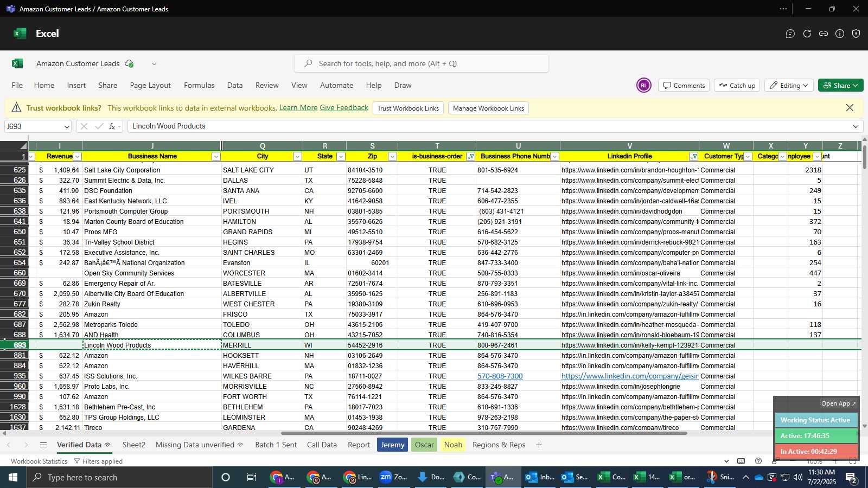Click the cloud saved status icon next to title
The height and width of the screenshot is (488, 868).
coord(129,63)
